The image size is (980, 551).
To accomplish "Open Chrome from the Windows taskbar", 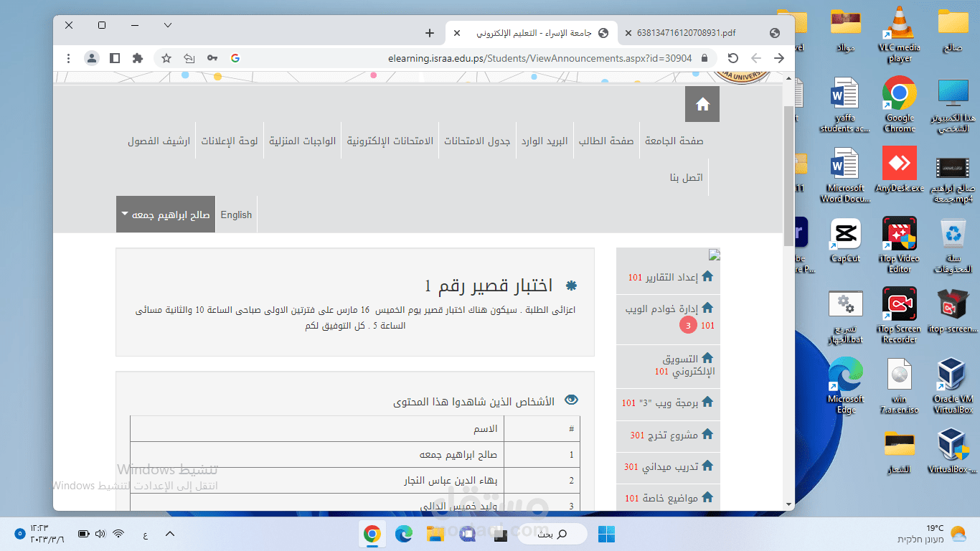I will 372,534.
